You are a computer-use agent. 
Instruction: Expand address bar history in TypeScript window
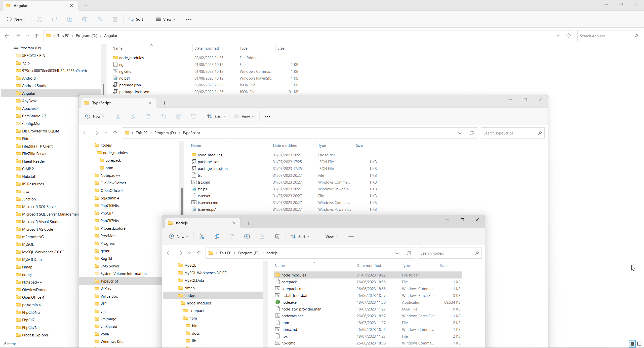[x=460, y=133]
